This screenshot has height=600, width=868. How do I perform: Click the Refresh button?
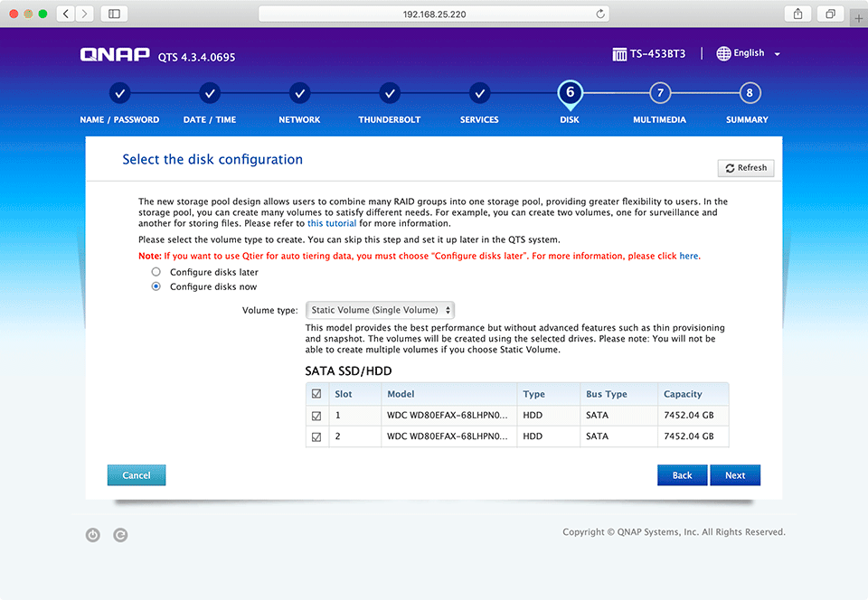pyautogui.click(x=746, y=168)
